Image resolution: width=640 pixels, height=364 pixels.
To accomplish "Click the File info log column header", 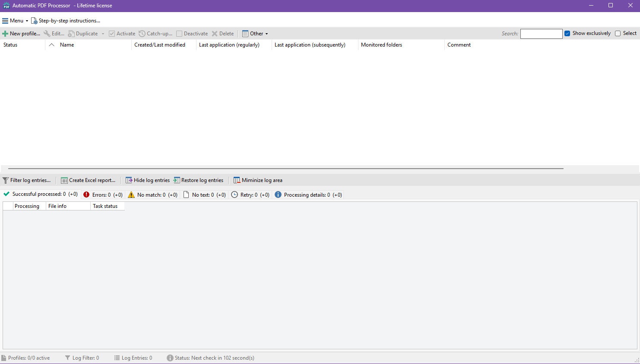I will click(68, 206).
